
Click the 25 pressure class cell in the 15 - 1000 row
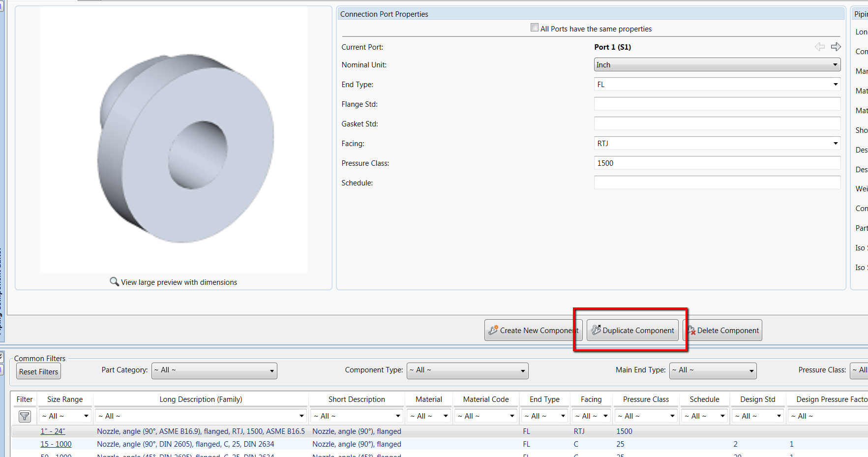coord(620,444)
